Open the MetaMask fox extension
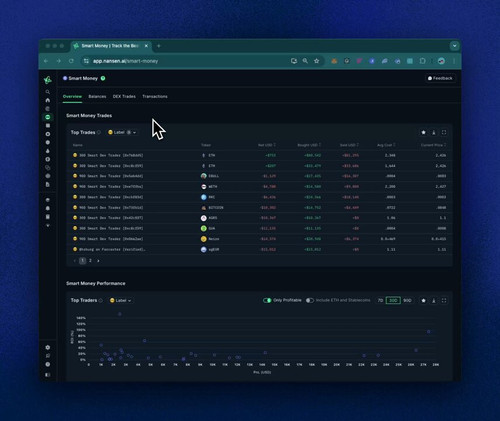500x421 pixels. pos(334,61)
